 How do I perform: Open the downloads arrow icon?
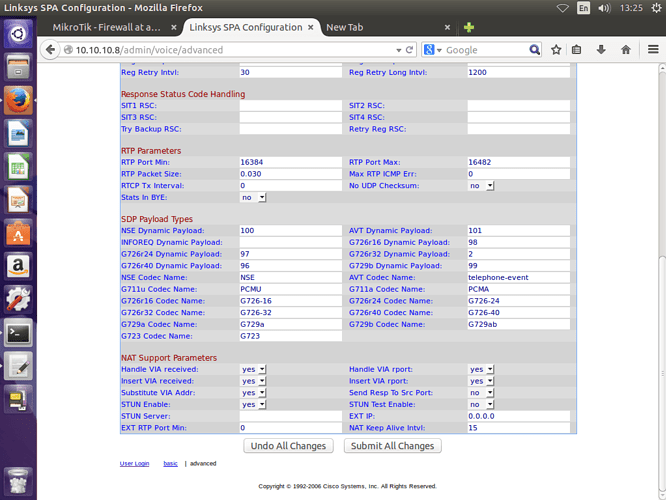click(601, 50)
